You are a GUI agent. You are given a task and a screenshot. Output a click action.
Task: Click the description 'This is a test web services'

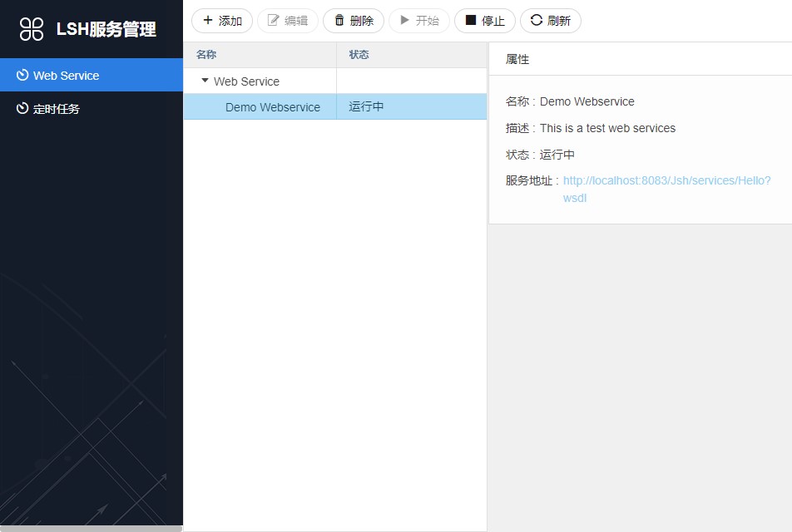click(x=607, y=128)
